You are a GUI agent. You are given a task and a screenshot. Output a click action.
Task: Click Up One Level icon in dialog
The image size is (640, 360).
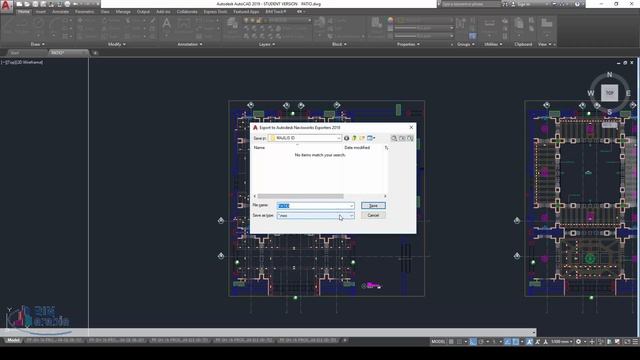point(354,138)
